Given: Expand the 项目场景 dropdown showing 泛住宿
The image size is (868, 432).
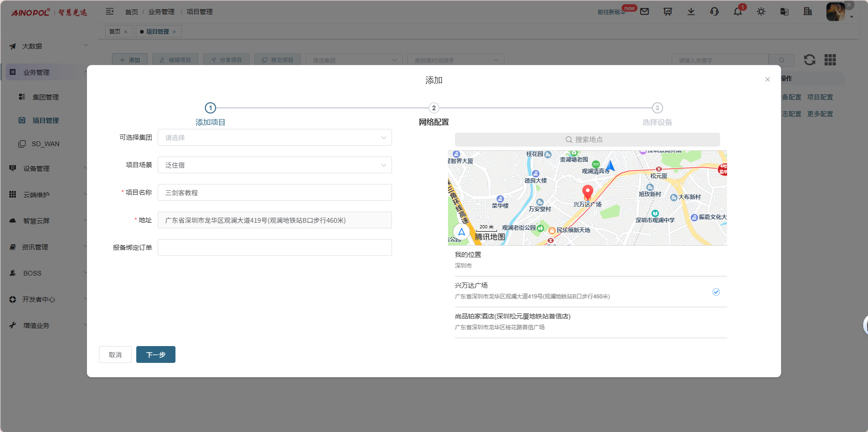Looking at the screenshot, I should point(274,165).
